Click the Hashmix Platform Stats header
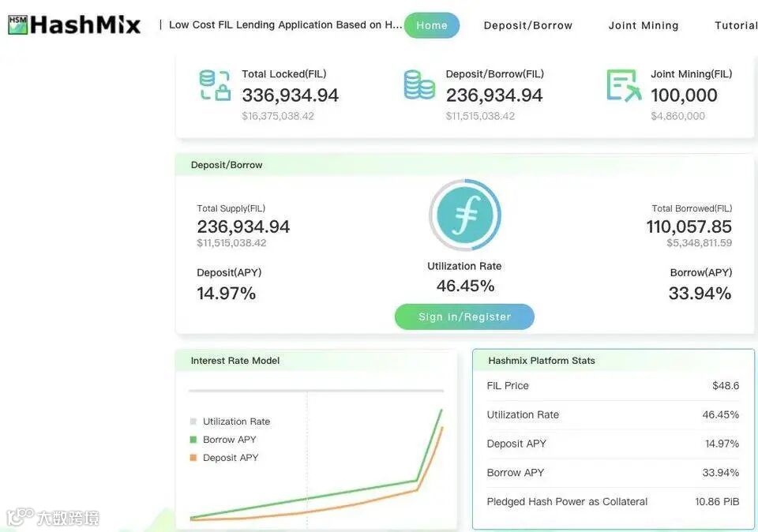758x532 pixels. (x=542, y=361)
